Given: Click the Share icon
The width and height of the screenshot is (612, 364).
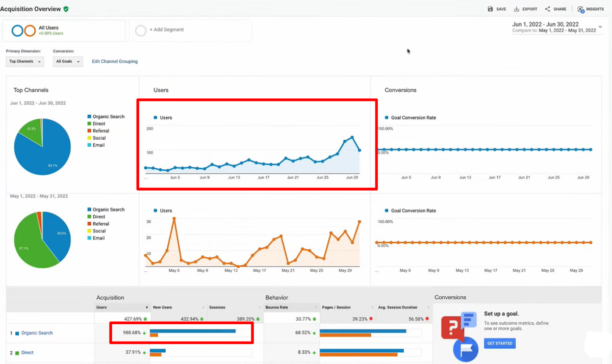Looking at the screenshot, I should 547,9.
